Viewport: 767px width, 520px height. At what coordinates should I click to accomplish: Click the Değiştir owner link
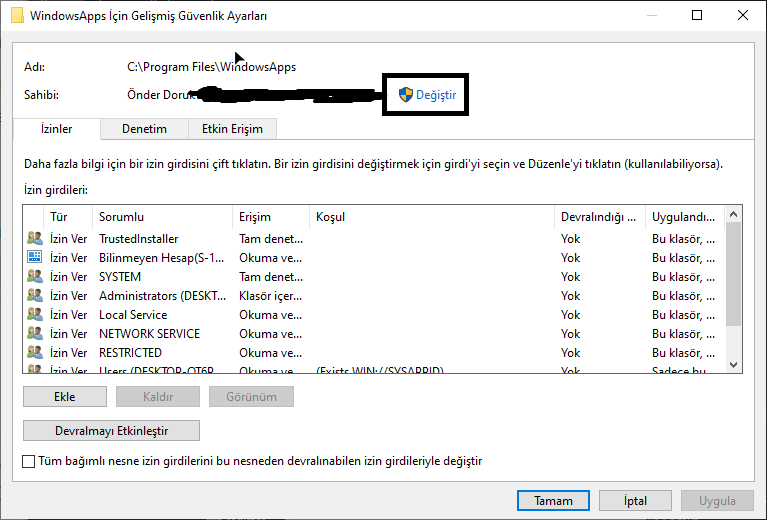(x=436, y=95)
